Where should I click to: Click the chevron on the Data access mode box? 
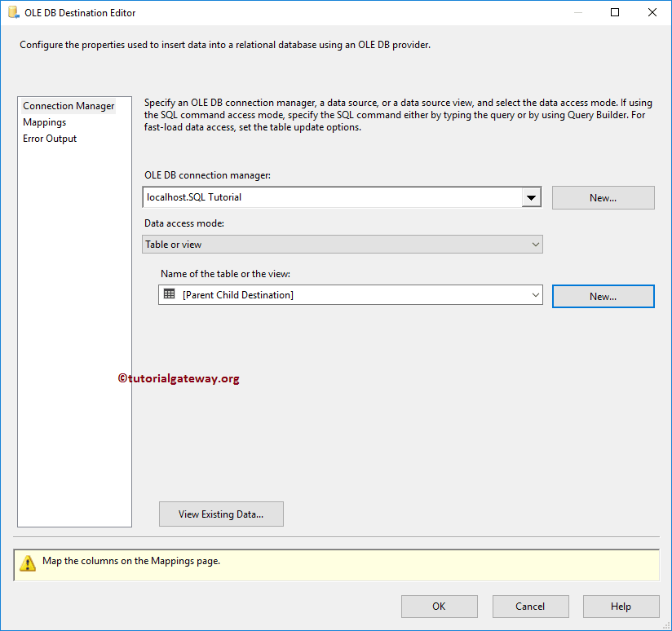pyautogui.click(x=536, y=244)
